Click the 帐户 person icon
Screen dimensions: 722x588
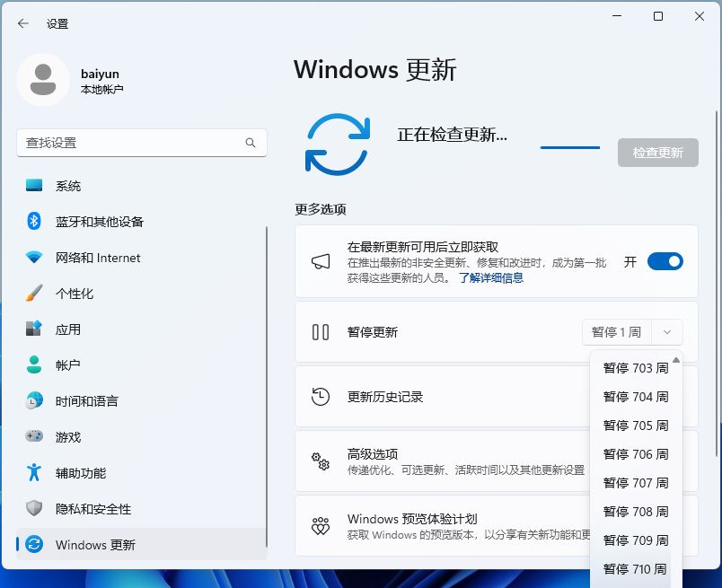coord(34,364)
